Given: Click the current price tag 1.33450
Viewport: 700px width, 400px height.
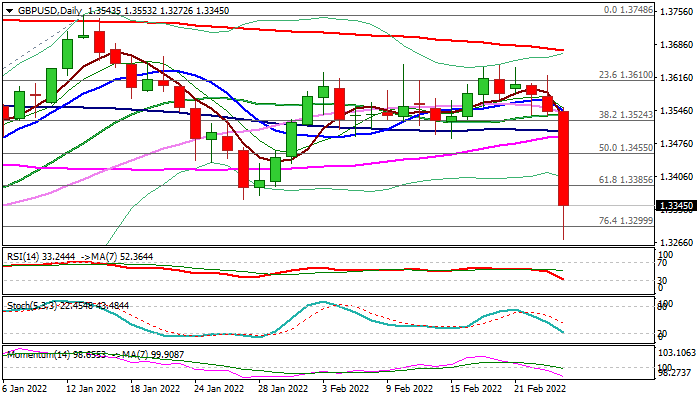Looking at the screenshot, I should [676, 206].
